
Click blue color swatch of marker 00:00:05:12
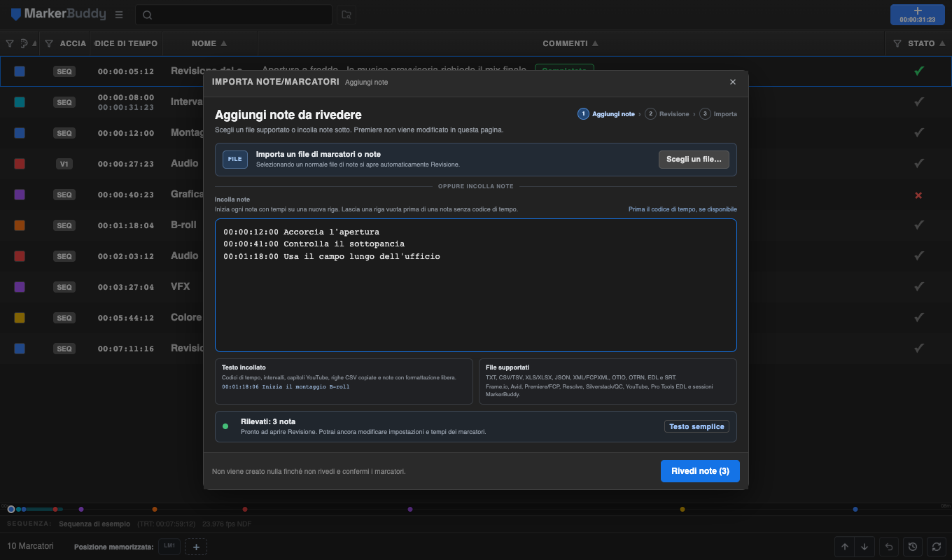coord(20,71)
